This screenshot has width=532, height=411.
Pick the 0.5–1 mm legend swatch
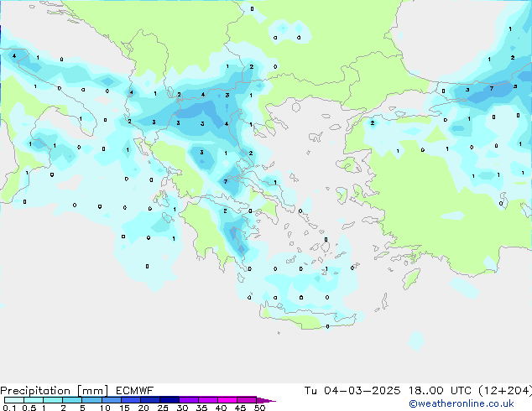click(34, 400)
